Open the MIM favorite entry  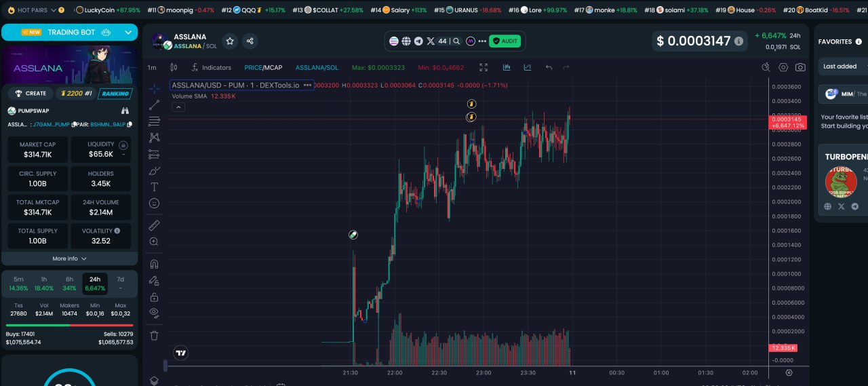pos(845,94)
